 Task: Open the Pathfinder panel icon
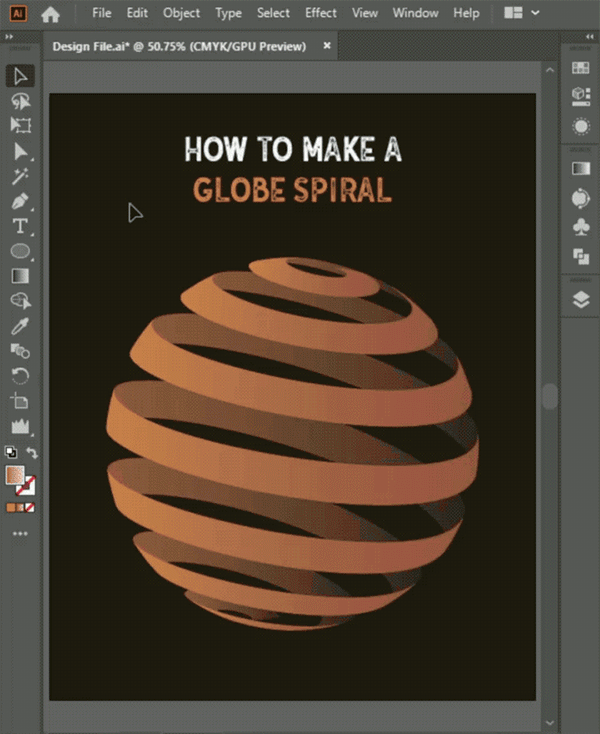coord(581,257)
